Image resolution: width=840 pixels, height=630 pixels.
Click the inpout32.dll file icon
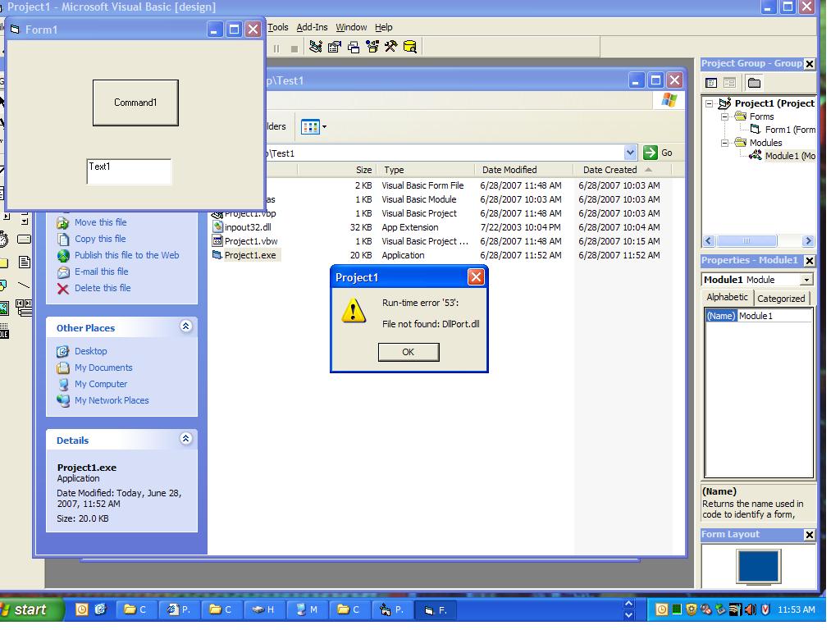[217, 227]
